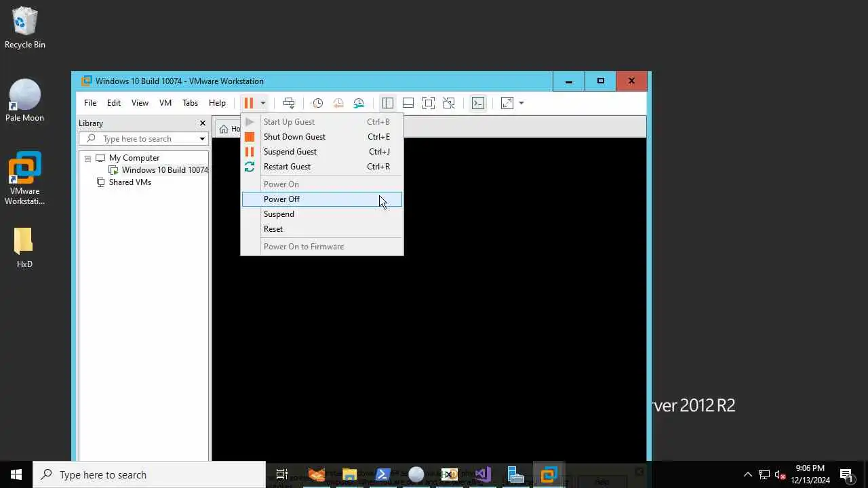
Task: Select Windows 10 Build 10074 VM in Library
Action: pos(165,170)
